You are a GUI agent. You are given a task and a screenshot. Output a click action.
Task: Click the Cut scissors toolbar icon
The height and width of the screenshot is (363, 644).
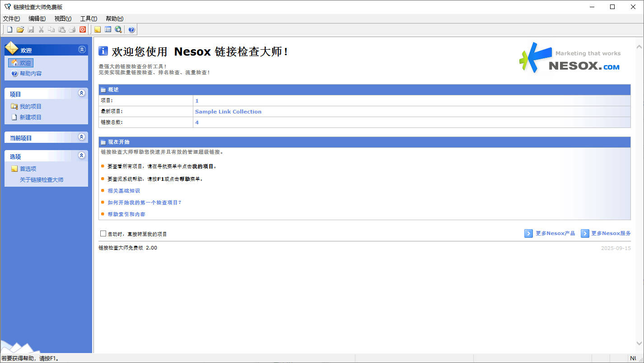click(41, 30)
